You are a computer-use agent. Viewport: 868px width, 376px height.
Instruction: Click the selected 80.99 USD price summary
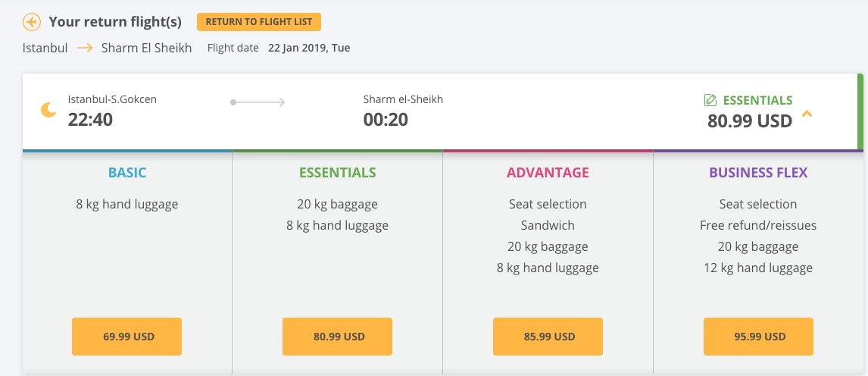tap(750, 121)
